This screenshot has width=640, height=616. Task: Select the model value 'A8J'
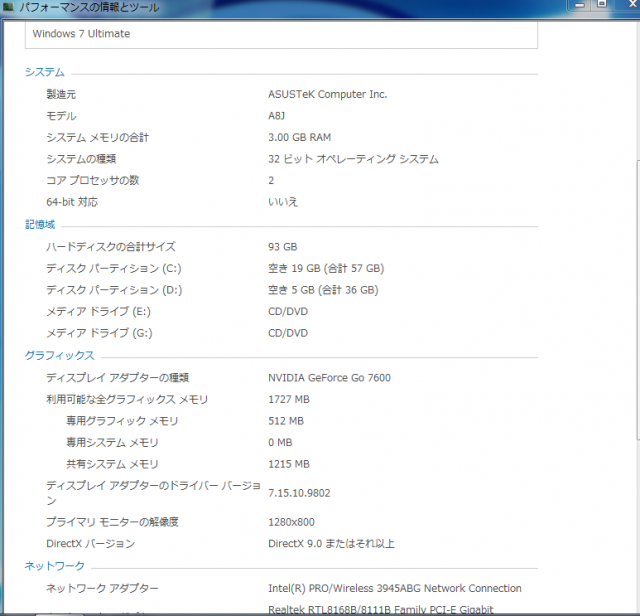click(276, 116)
